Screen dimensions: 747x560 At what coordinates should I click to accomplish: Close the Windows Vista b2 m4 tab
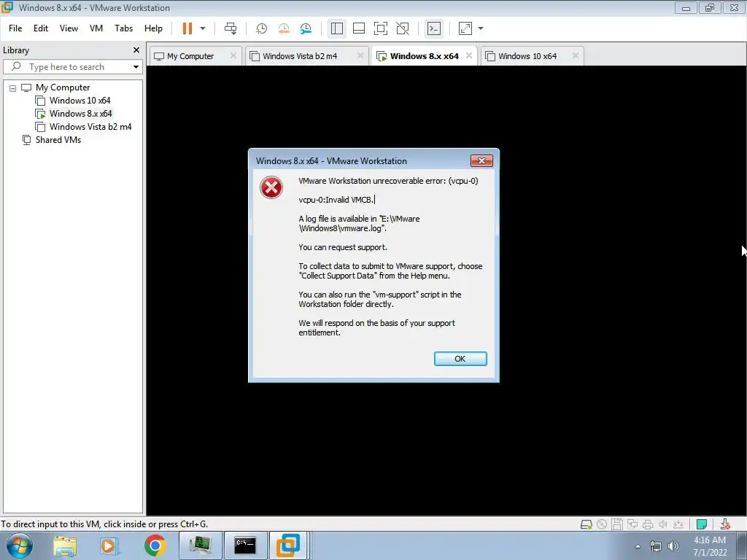(360, 55)
